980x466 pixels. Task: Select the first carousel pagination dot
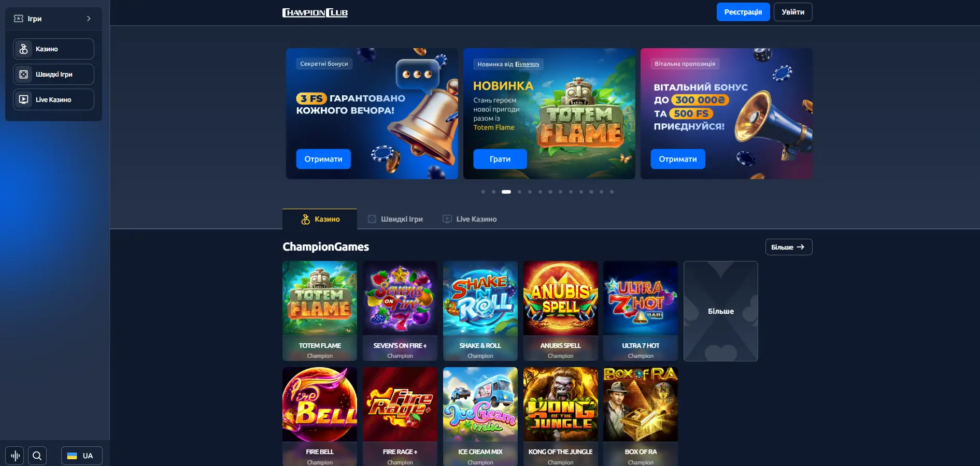483,192
